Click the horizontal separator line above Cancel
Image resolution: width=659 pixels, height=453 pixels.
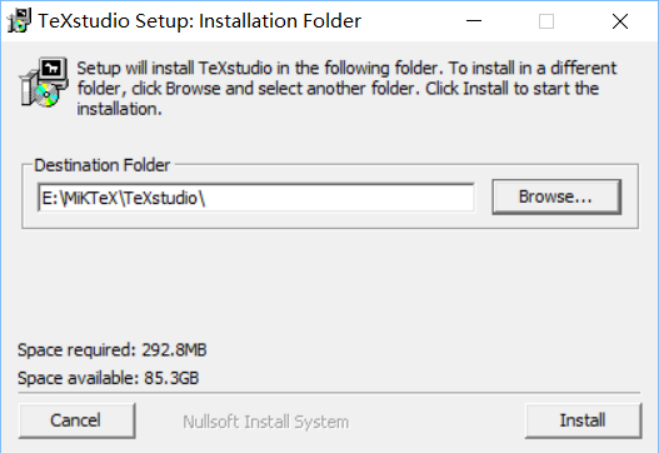(x=329, y=393)
